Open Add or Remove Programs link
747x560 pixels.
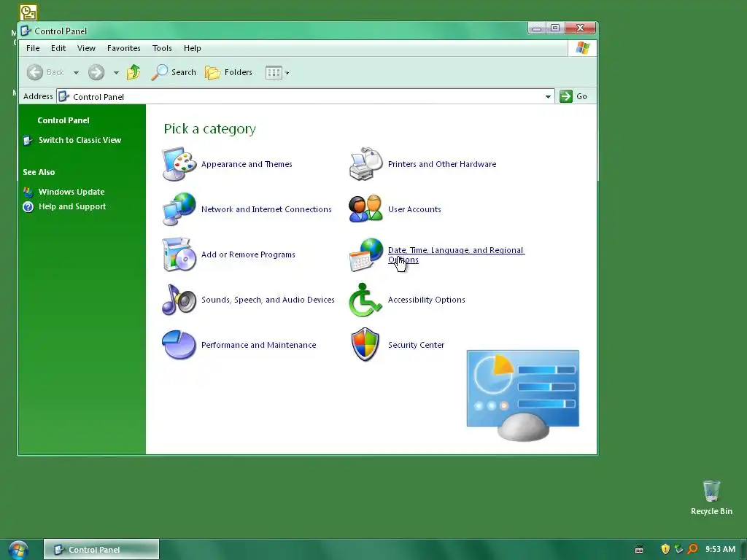click(x=248, y=254)
